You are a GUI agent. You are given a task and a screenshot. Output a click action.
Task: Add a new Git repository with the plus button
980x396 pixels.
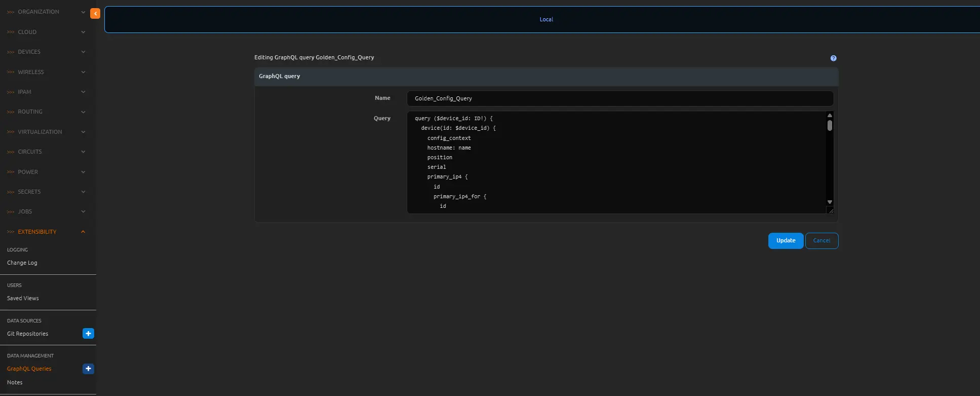point(88,334)
